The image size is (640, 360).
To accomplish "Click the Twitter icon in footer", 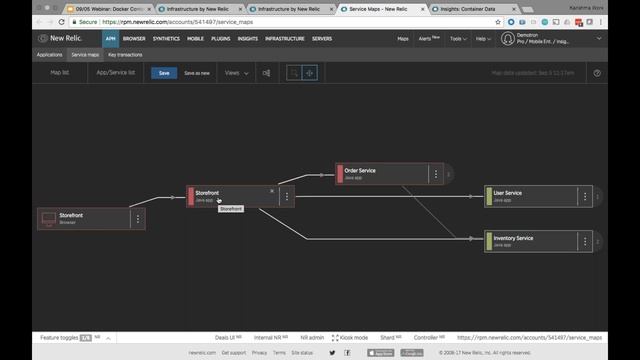I will pyautogui.click(x=332, y=353).
